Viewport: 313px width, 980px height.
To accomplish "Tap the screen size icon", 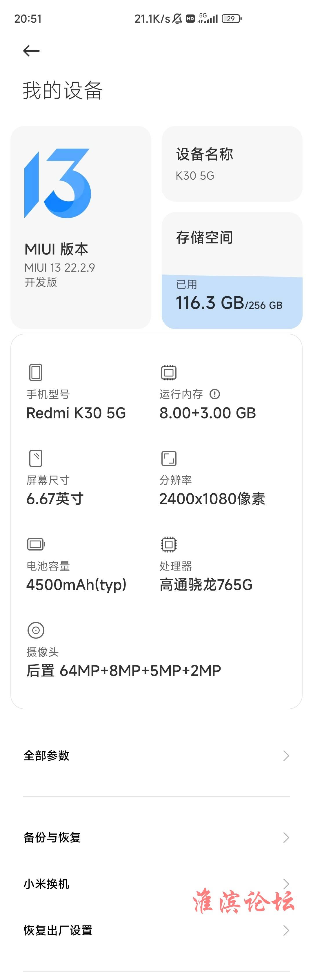I will pos(36,458).
